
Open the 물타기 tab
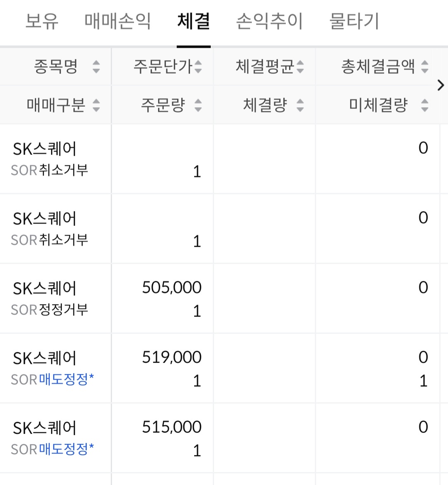354,21
